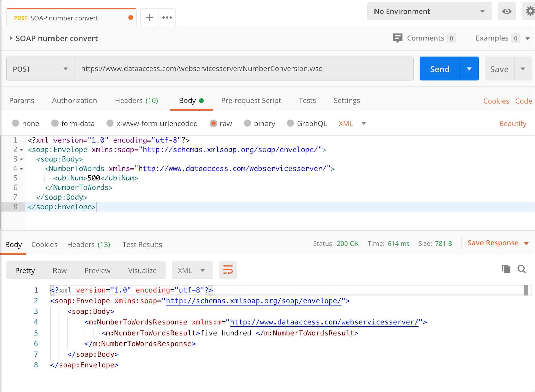Open Save button dropdown arrow

tap(523, 69)
